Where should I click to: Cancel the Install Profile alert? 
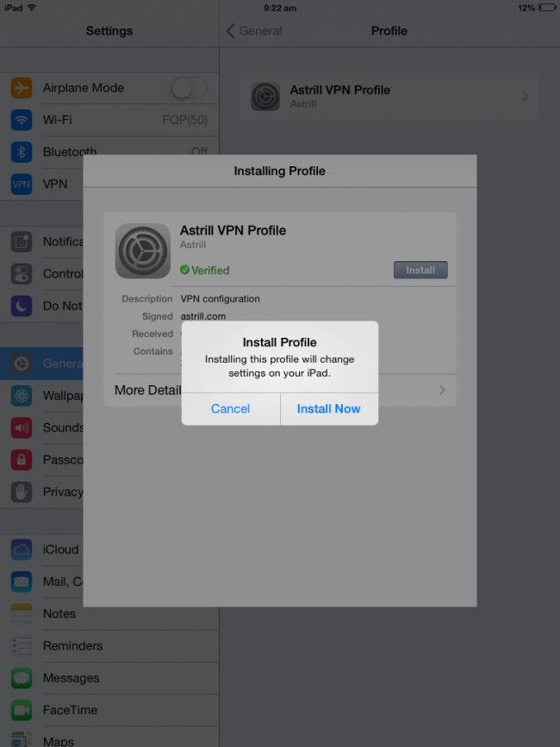pyautogui.click(x=231, y=408)
